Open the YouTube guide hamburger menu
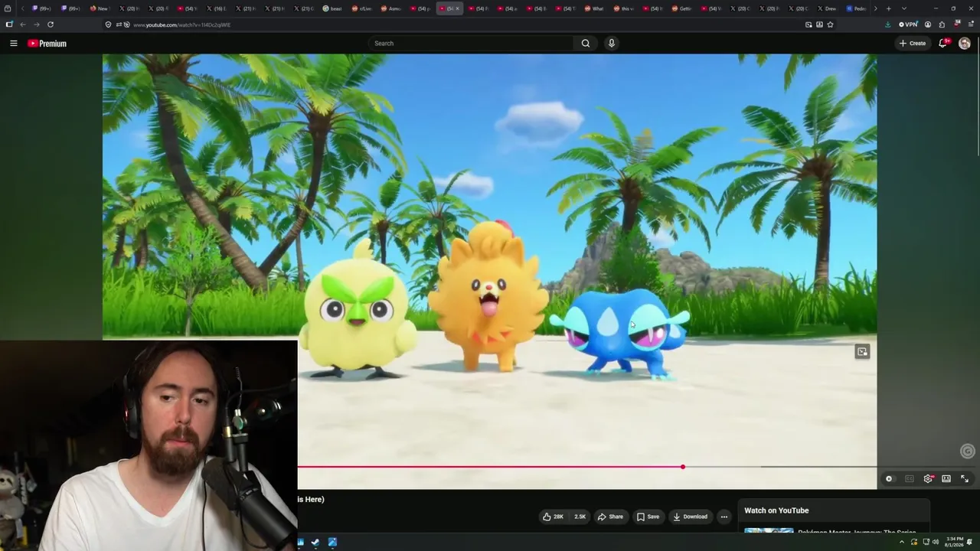This screenshot has height=551, width=980. pyautogui.click(x=14, y=44)
